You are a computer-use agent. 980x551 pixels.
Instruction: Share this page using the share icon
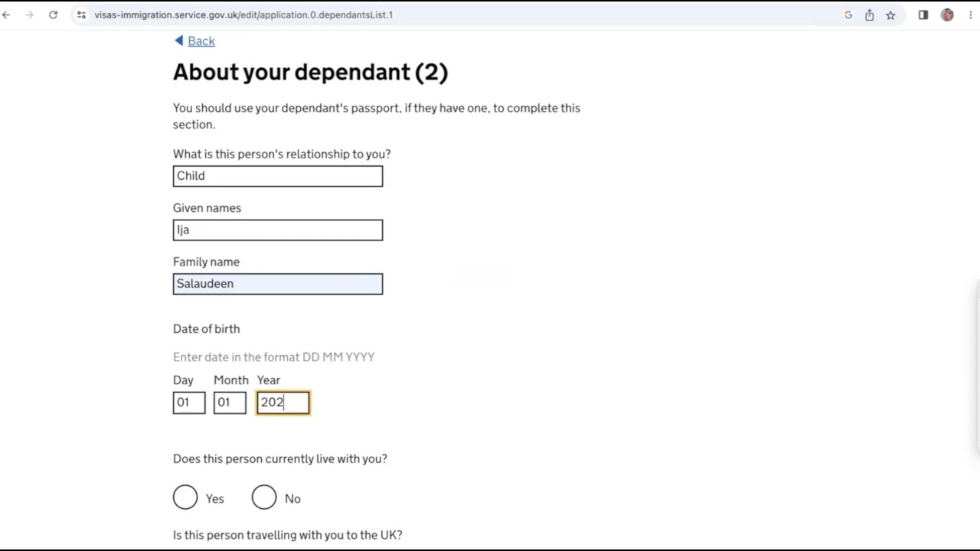(870, 15)
